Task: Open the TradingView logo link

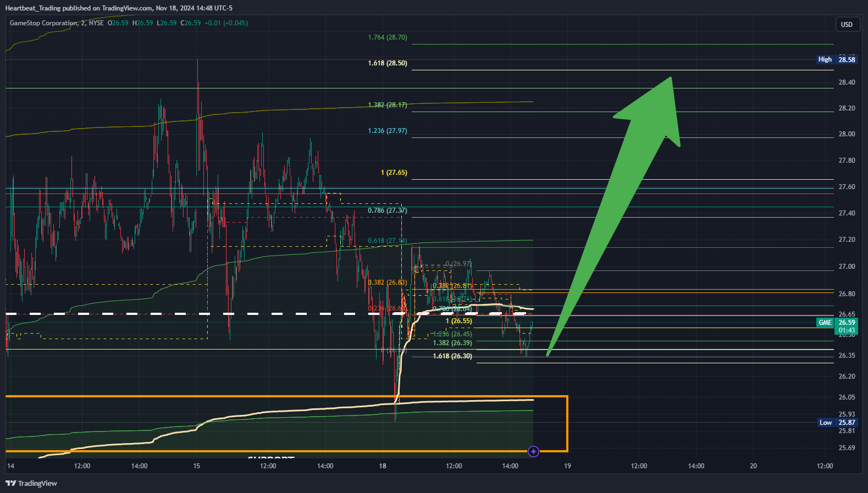Action: click(x=31, y=483)
